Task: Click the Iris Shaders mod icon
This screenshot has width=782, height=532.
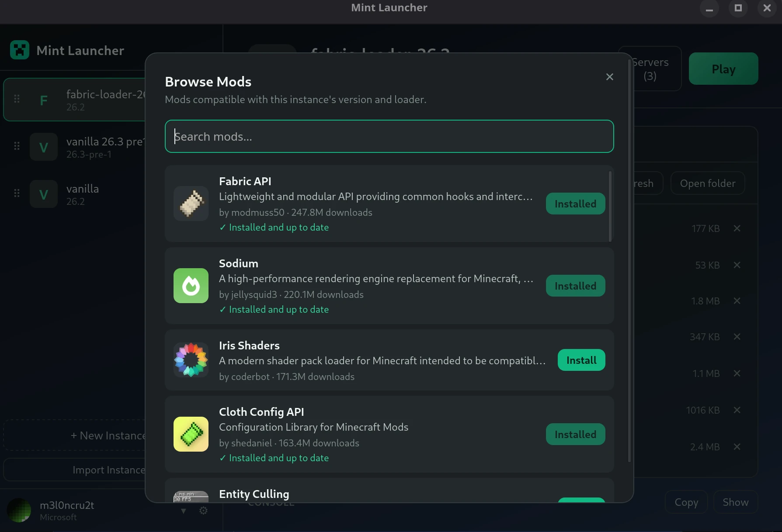Action: (191, 360)
